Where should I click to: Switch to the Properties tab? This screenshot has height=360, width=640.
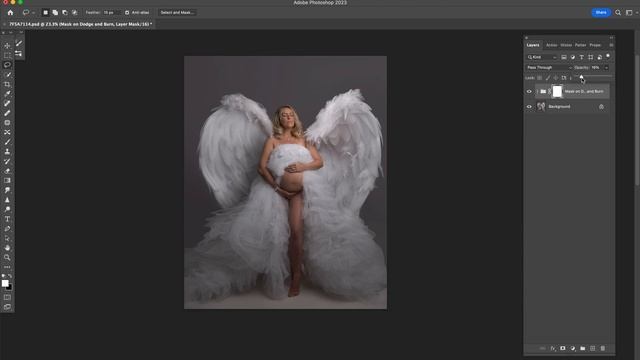click(595, 45)
